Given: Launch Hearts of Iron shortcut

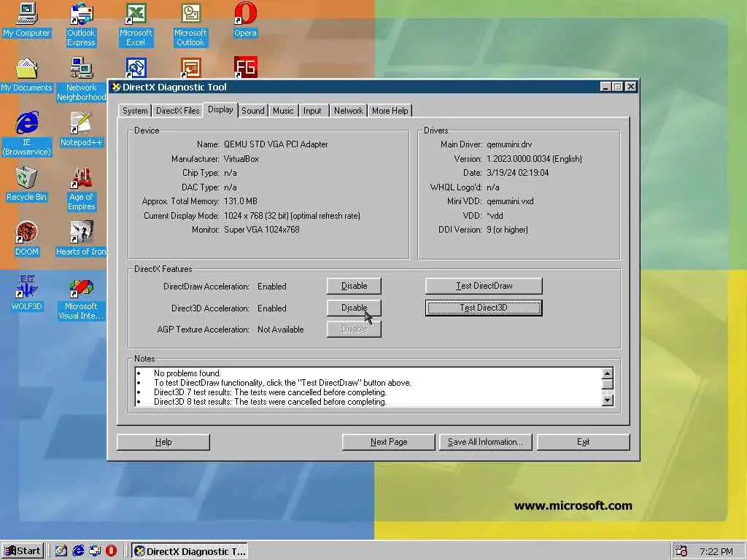Looking at the screenshot, I should 81,238.
